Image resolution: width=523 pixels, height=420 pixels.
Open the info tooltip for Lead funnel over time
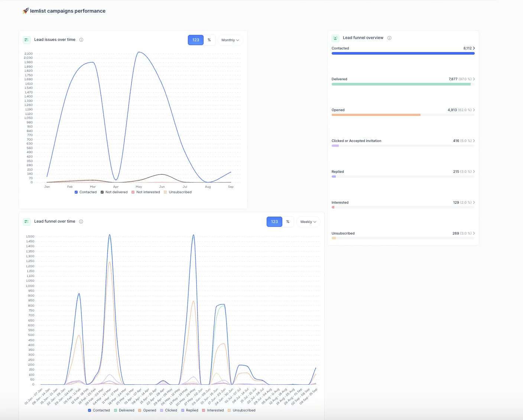pos(81,222)
